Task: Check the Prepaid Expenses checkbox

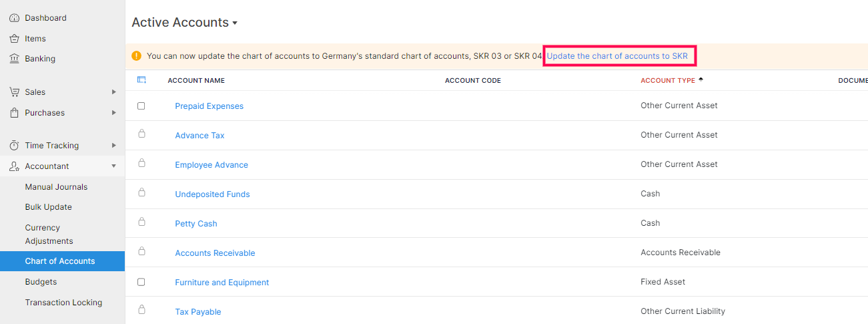Action: pos(141,106)
